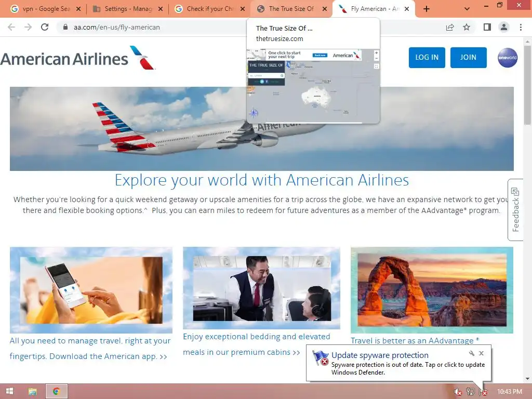Screen dimensions: 532x399
Task: Open the browser side panel
Action: tap(487, 27)
